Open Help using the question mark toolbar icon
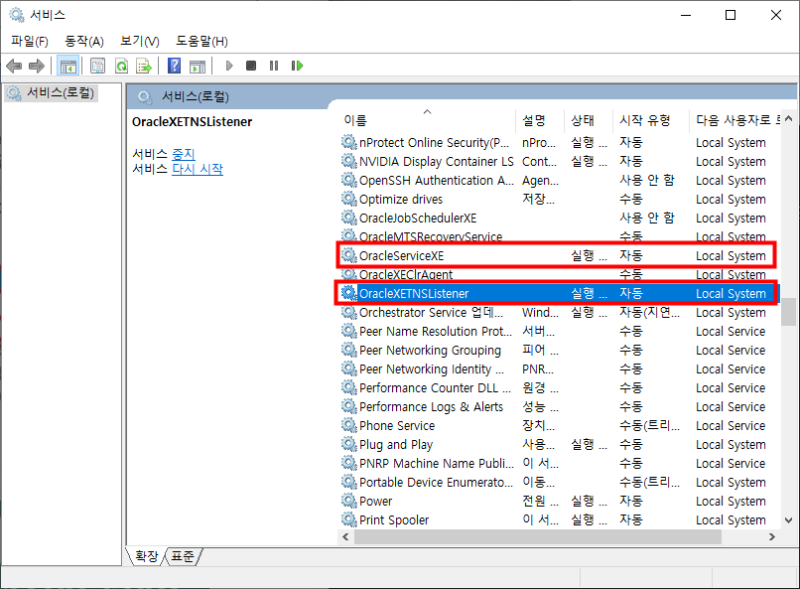The height and width of the screenshot is (589, 800). [175, 65]
